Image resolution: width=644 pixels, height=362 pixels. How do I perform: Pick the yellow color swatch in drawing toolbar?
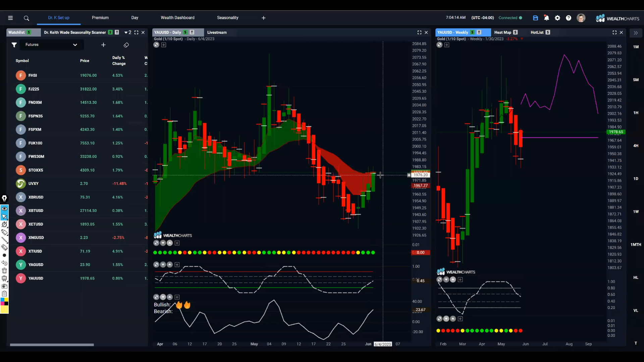4,310
